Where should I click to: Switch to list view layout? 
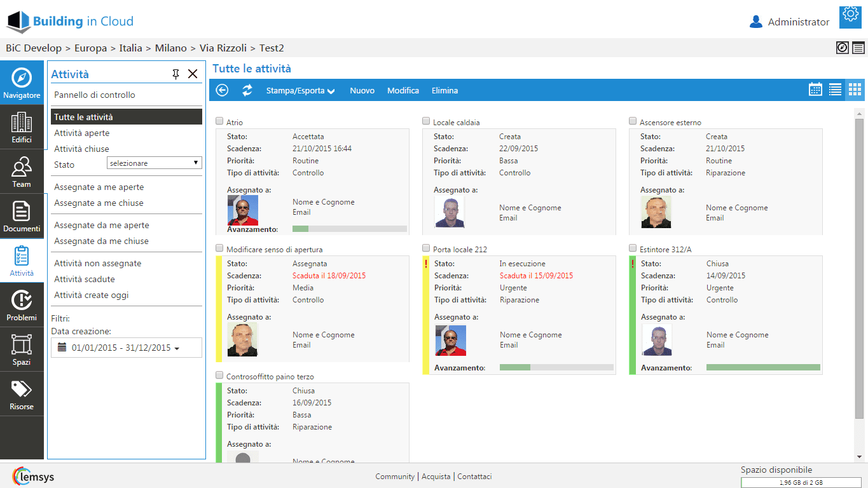(835, 90)
